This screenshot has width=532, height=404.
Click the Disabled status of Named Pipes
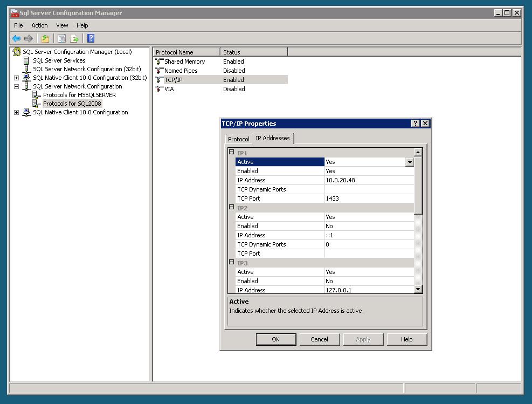click(234, 71)
